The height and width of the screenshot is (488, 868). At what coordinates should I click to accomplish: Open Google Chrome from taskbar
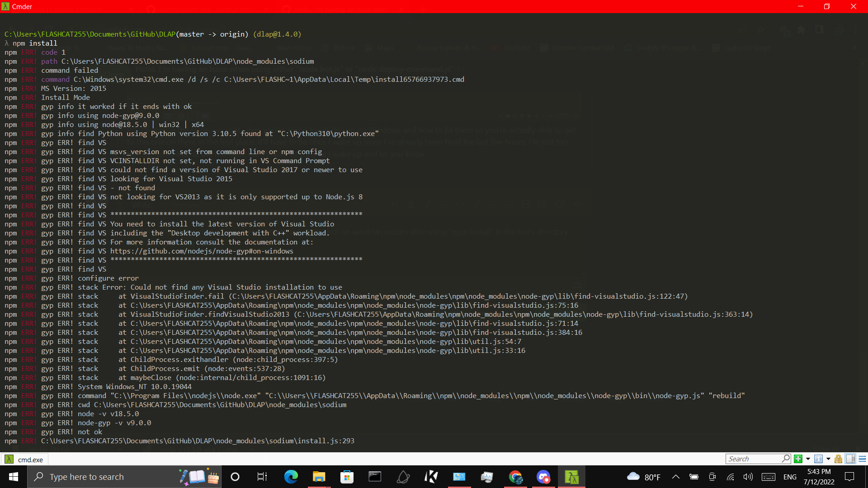coord(515,477)
